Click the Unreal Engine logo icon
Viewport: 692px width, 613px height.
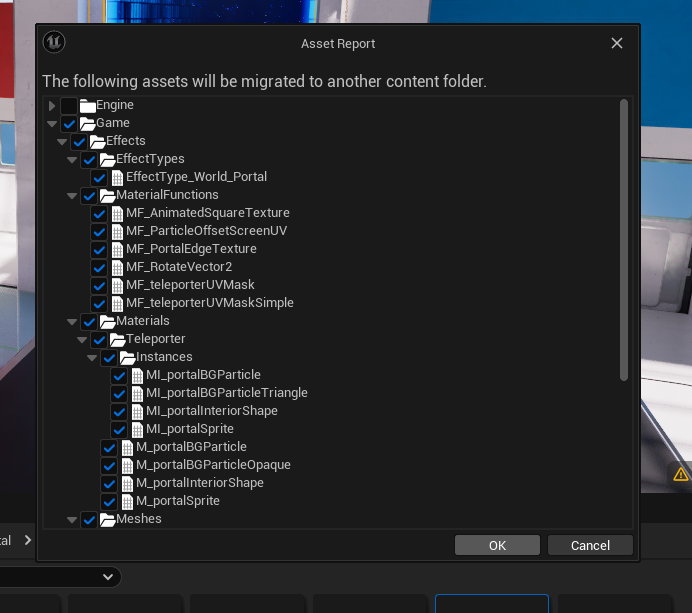pyautogui.click(x=56, y=43)
